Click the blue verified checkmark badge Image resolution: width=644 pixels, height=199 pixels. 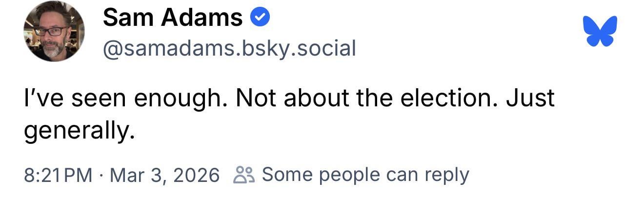click(x=260, y=18)
